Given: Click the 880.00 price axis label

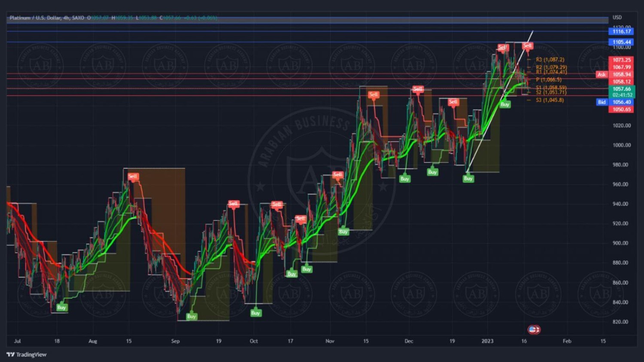Looking at the screenshot, I should pos(620,263).
